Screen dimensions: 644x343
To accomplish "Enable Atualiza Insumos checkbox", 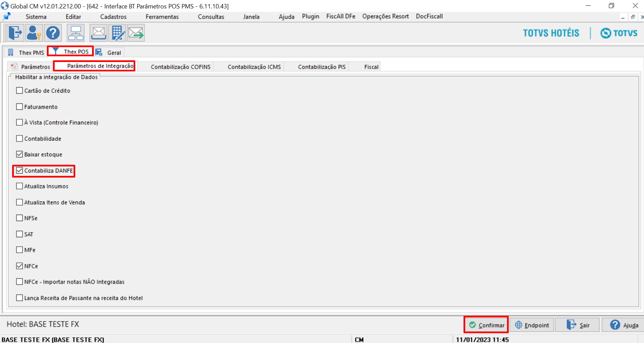I will point(20,186).
